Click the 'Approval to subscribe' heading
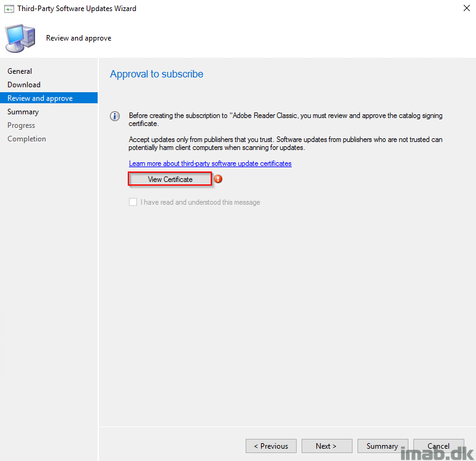Screen dimensions: 476x461 [157, 74]
